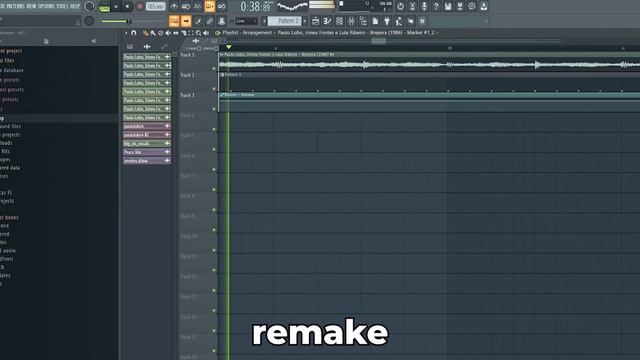Select paulolobo4 #2 in picker
Viewport: 640px width, 360px height.
pos(147,135)
